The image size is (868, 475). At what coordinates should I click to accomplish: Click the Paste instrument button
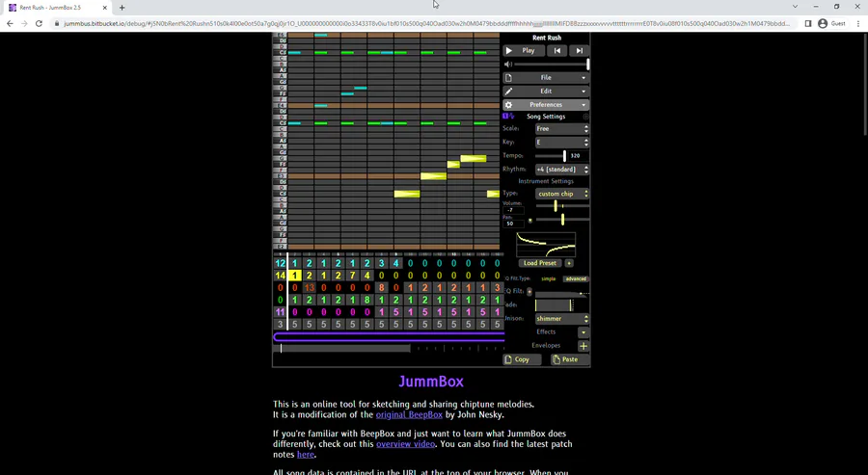tap(570, 359)
